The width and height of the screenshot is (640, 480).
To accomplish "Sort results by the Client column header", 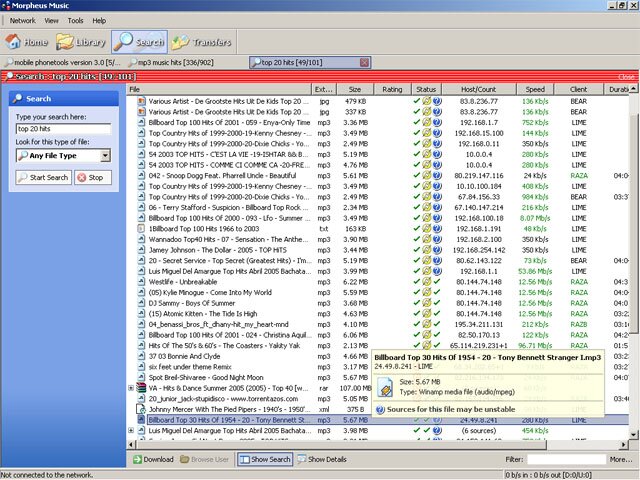I will click(x=579, y=89).
